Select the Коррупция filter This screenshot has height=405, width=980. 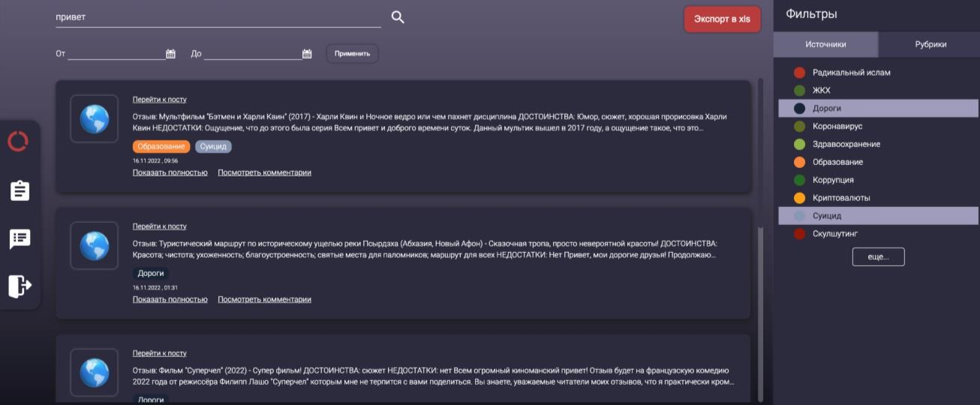(x=878, y=180)
